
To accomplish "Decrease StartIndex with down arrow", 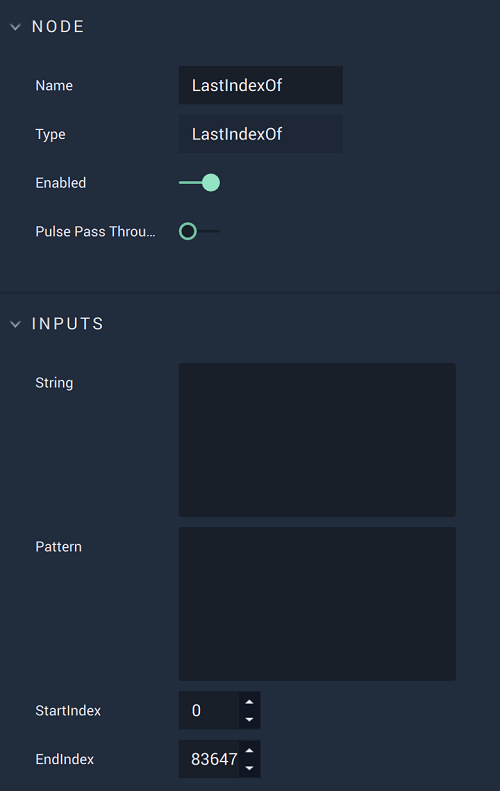I will [x=249, y=719].
